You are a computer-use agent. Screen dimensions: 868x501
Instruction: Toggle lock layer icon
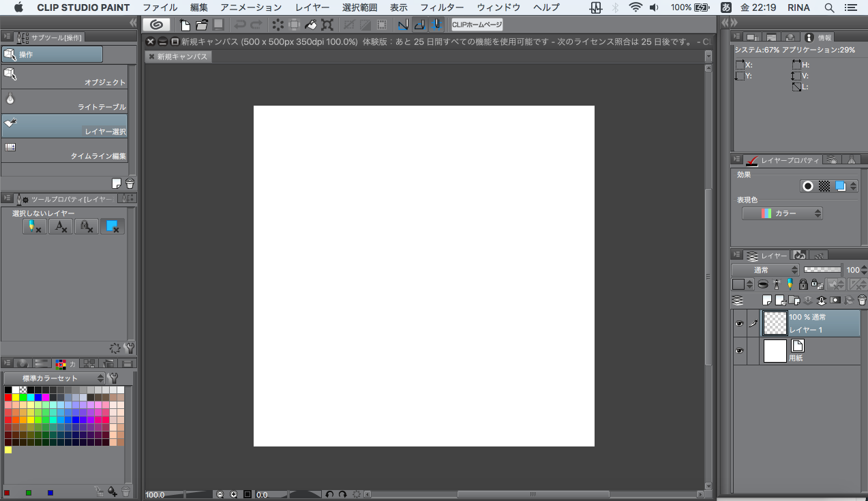tap(803, 284)
